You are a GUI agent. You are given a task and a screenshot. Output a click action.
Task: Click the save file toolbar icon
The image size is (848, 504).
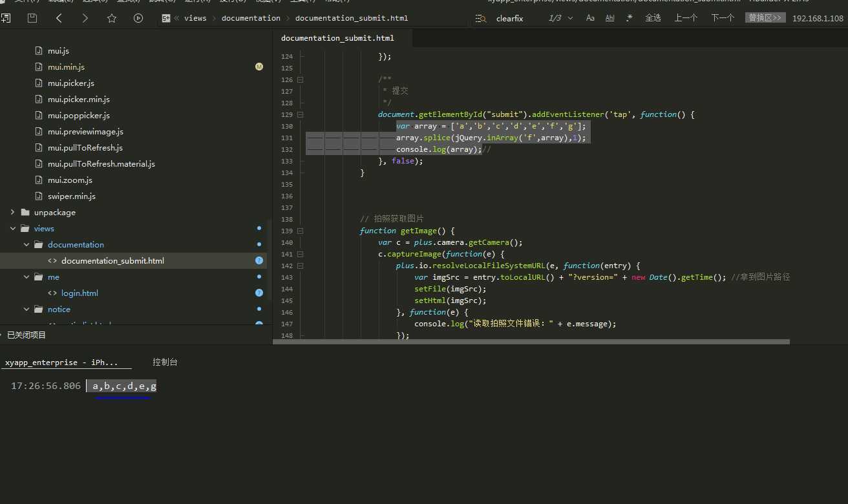coord(32,18)
